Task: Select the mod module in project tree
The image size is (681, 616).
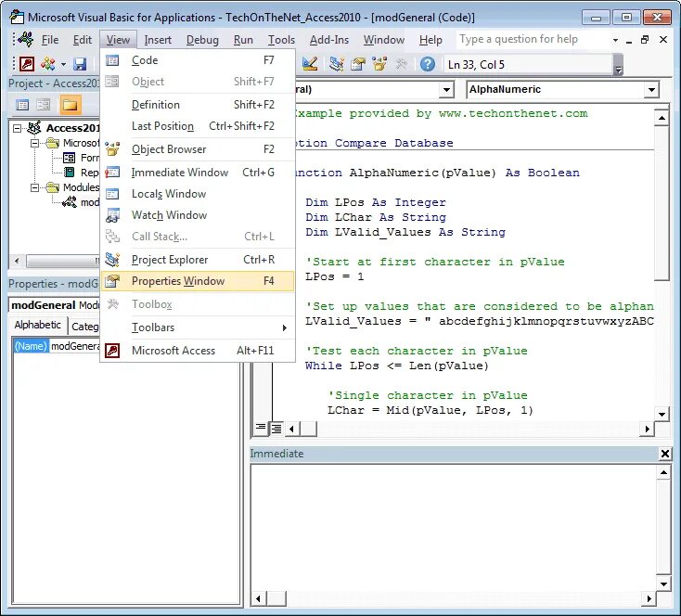Action: 81,202
